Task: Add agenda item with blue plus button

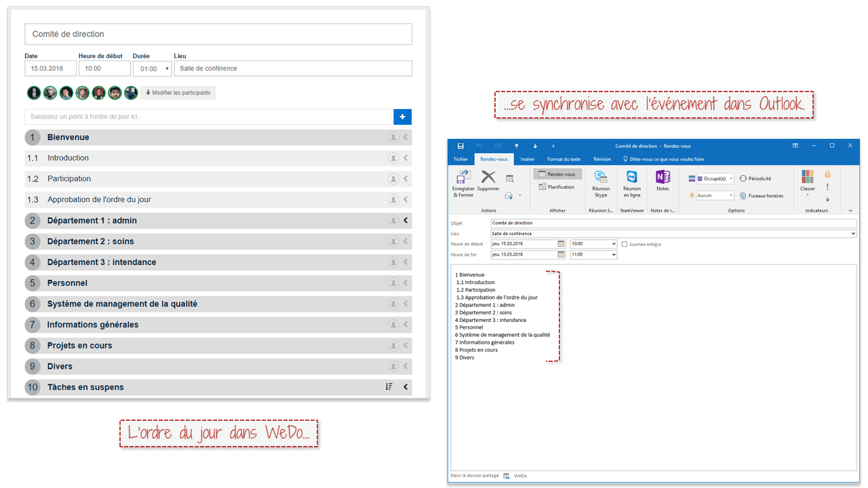Action: click(x=402, y=117)
